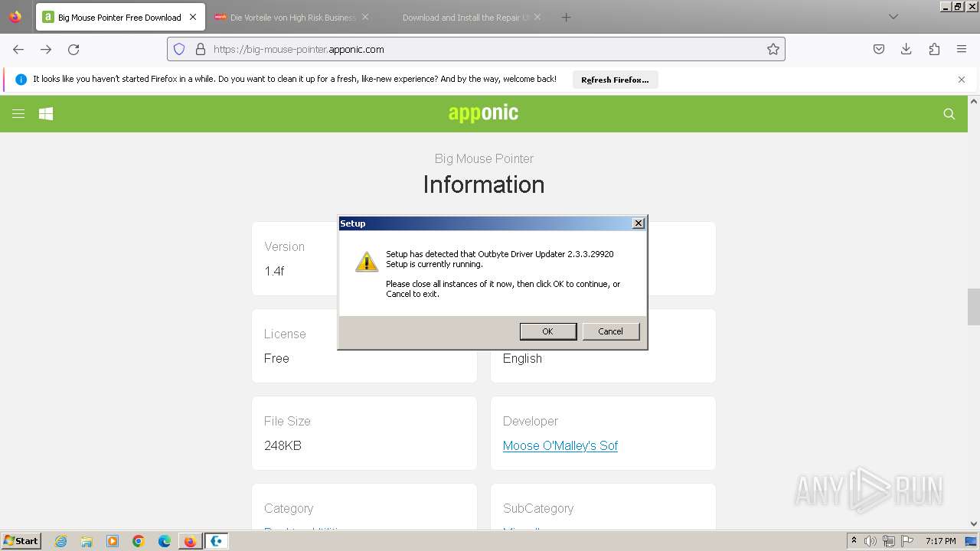The image size is (980, 551).
Task: Show site padlock security info
Action: click(x=201, y=49)
